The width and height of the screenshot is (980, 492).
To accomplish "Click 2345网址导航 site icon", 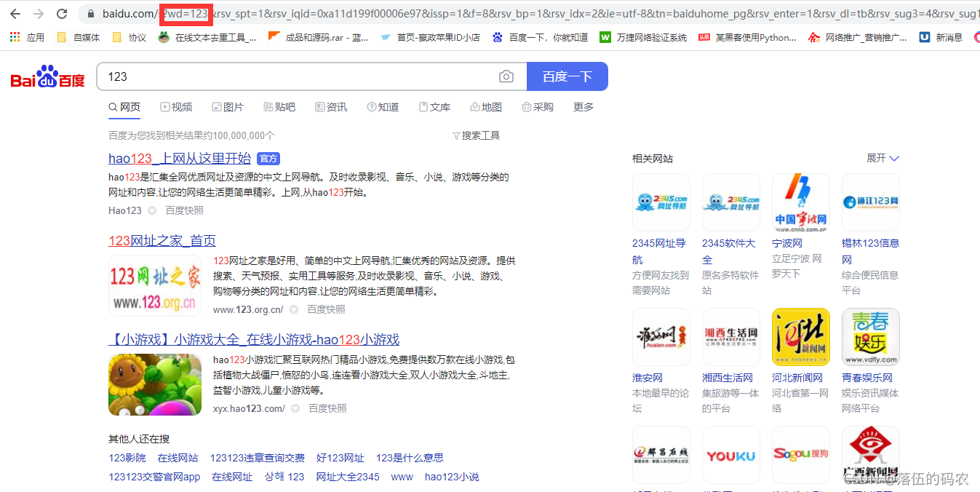I will click(661, 202).
